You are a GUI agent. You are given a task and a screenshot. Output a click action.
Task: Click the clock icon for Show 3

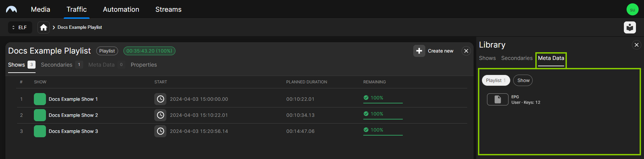tap(160, 131)
